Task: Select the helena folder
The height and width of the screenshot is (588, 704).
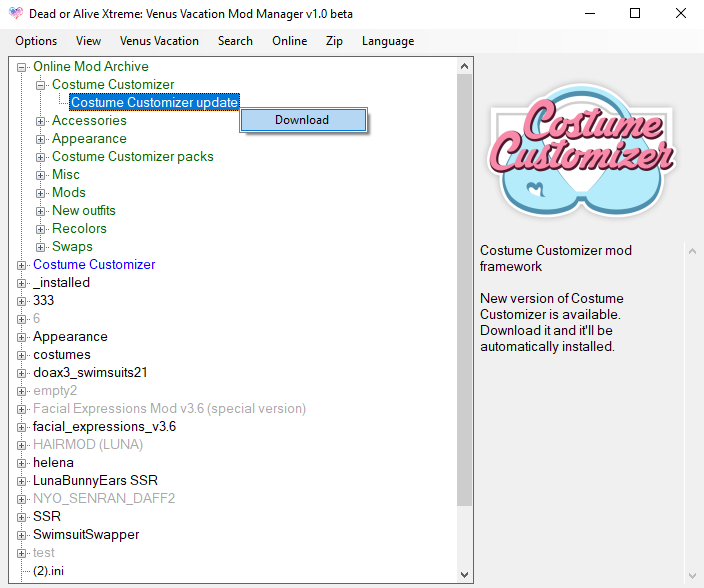Action: [53, 462]
